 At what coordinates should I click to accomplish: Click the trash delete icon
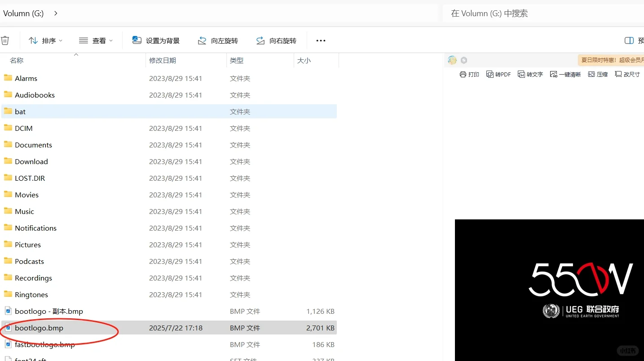tap(5, 40)
